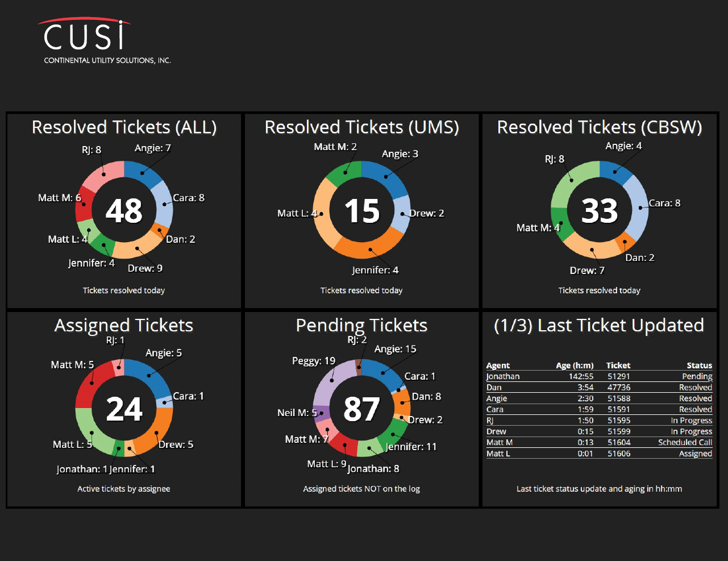
Task: Click the Pending Tickets panel title
Action: point(361,325)
